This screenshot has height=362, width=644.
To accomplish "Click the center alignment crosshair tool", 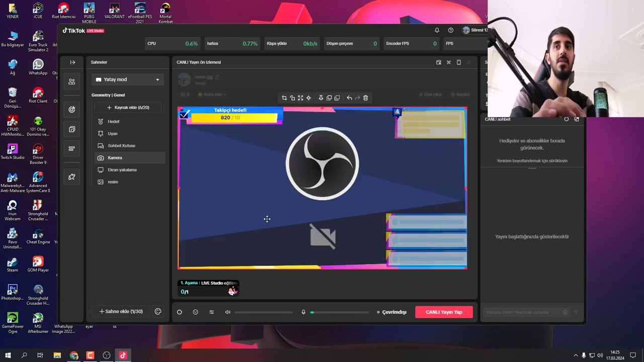I will pyautogui.click(x=308, y=98).
